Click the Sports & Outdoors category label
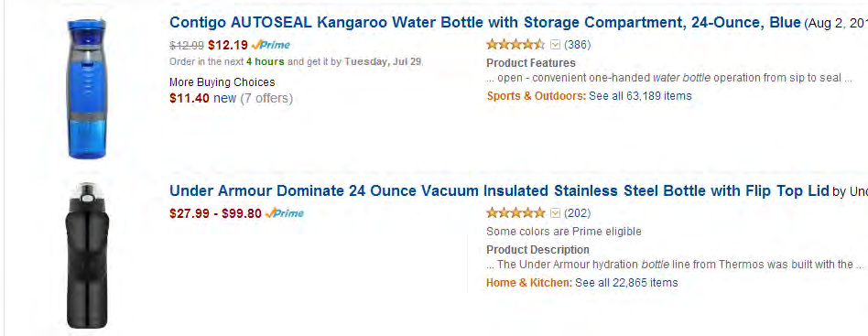Screen dimensions: 868x336 536,96
